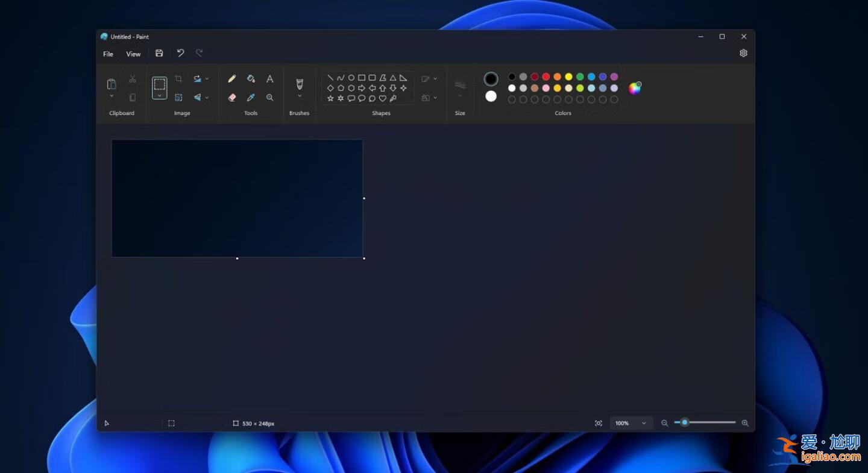Select the yellow color swatch
Viewport: 868px width, 473px height.
tap(567, 77)
